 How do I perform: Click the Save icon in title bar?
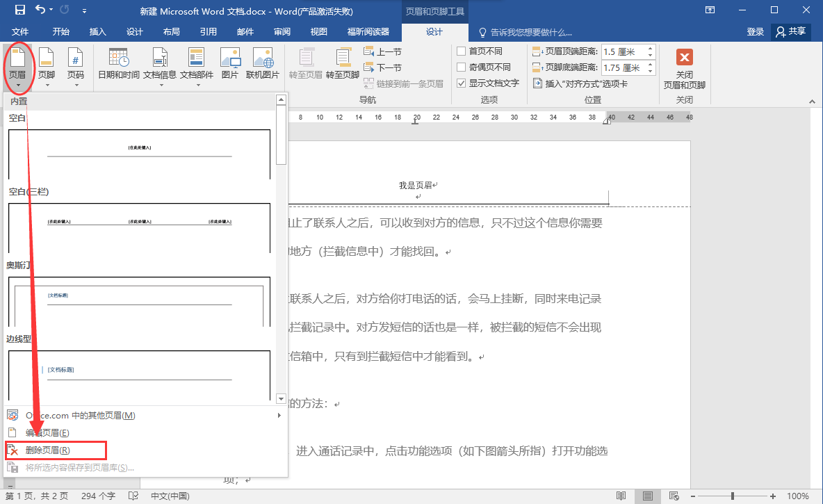click(x=20, y=10)
